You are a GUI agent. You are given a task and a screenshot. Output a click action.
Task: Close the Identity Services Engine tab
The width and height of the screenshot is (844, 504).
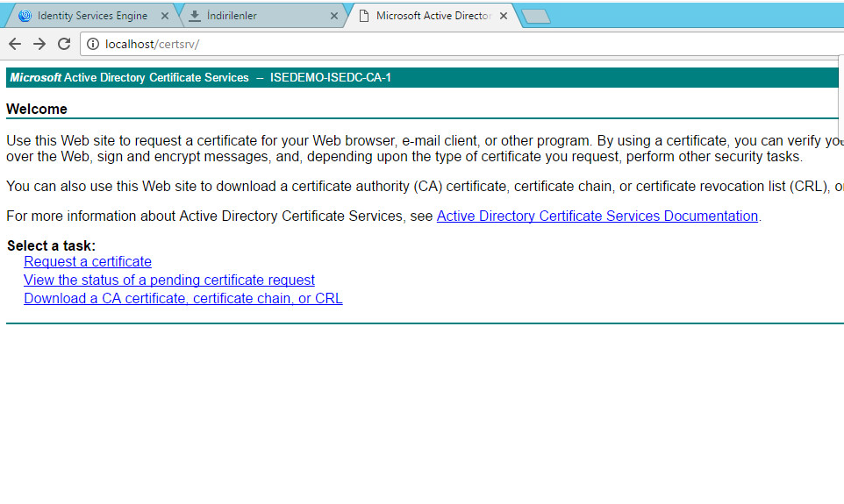[x=165, y=16]
